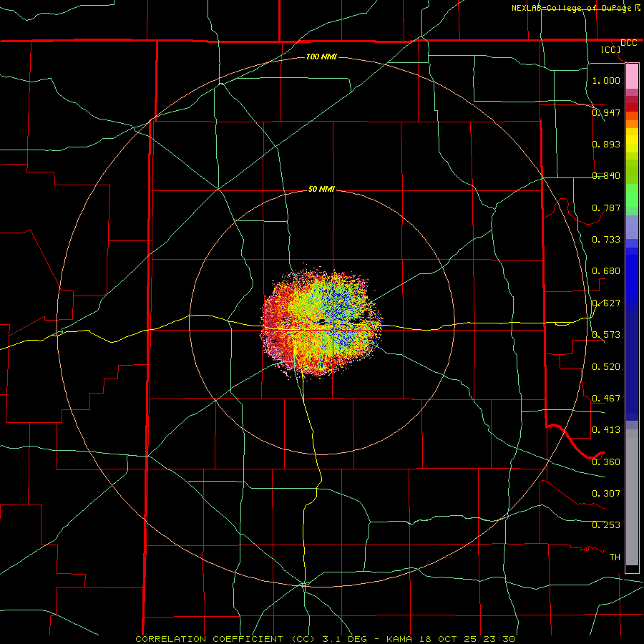Select the 0.733 legend value

(606, 239)
